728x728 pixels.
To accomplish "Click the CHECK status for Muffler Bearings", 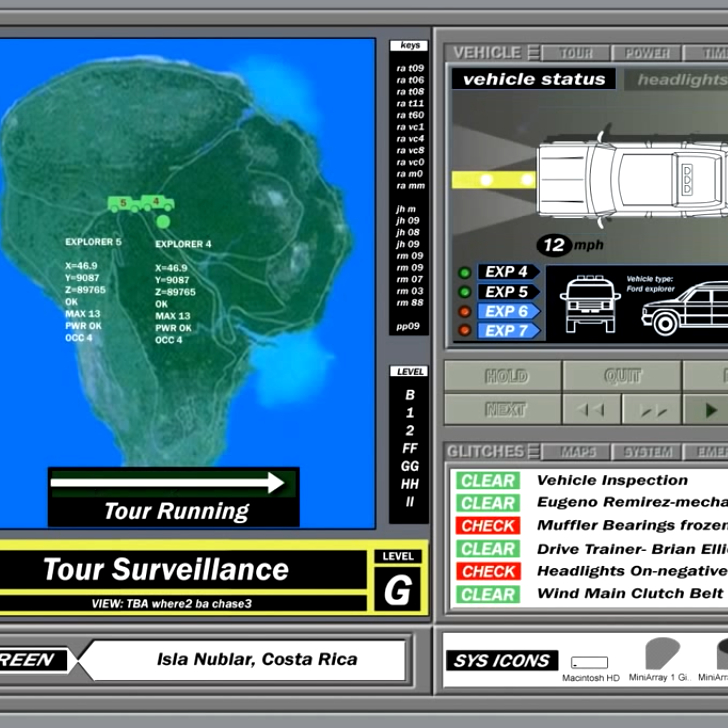I will click(488, 526).
